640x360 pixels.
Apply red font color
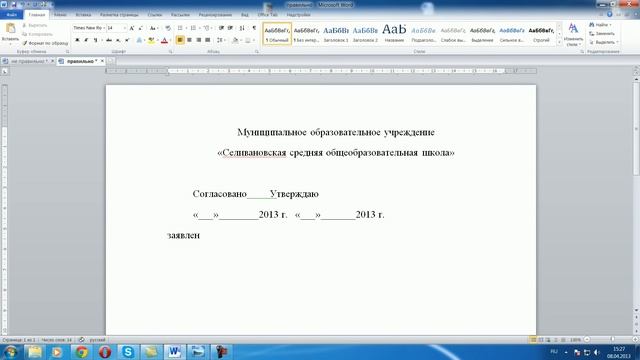pos(164,40)
